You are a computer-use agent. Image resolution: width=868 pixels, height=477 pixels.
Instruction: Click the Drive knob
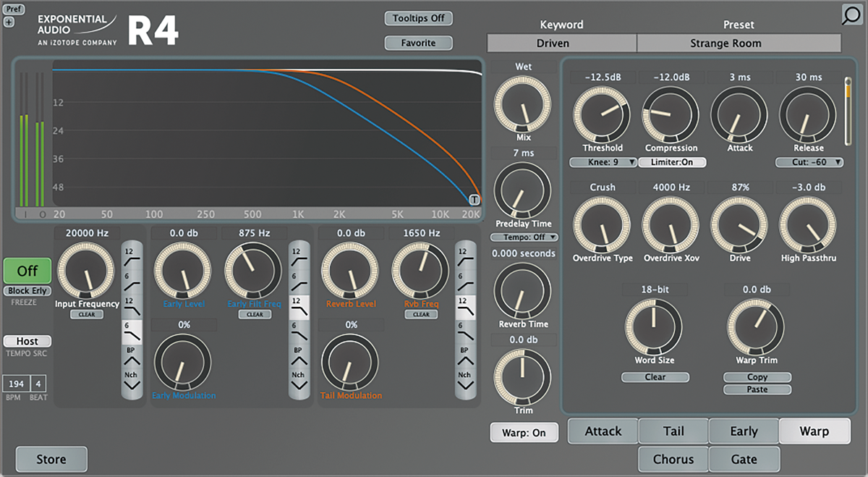coord(739,225)
